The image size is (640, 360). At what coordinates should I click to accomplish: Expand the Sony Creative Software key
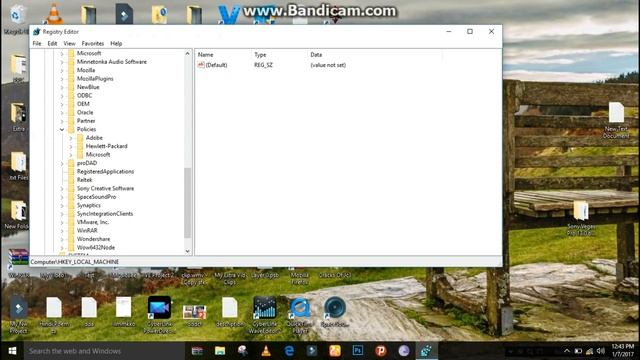click(x=62, y=189)
